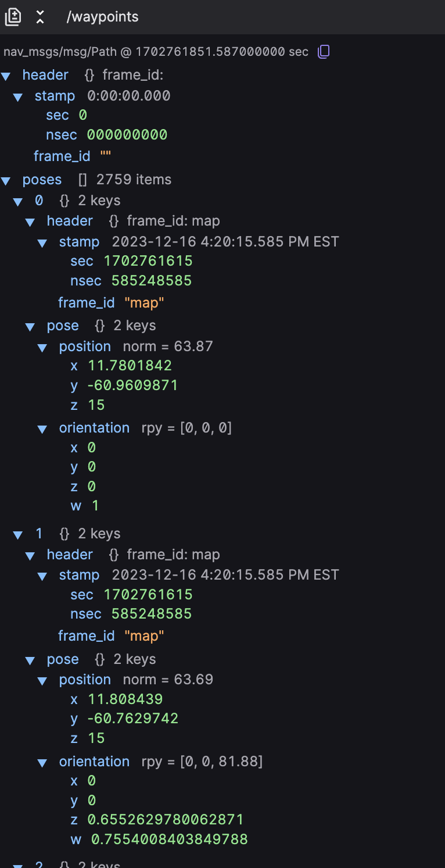This screenshot has height=868, width=445.
Task: Collapse pose item 0
Action: coord(18,202)
